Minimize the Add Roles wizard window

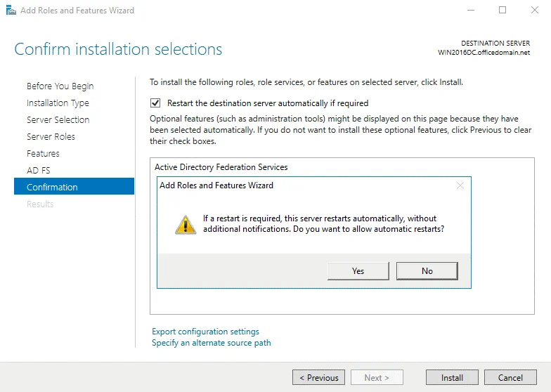click(471, 11)
